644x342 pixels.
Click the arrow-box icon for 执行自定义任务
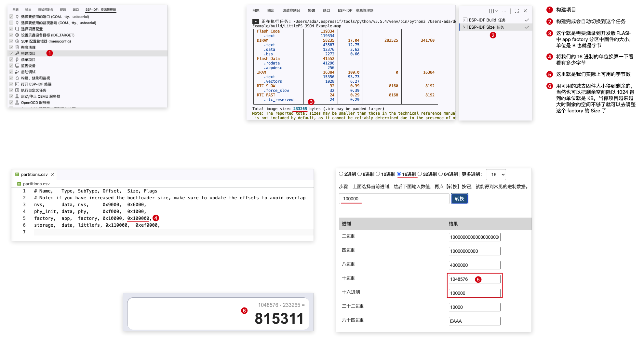tap(17, 90)
